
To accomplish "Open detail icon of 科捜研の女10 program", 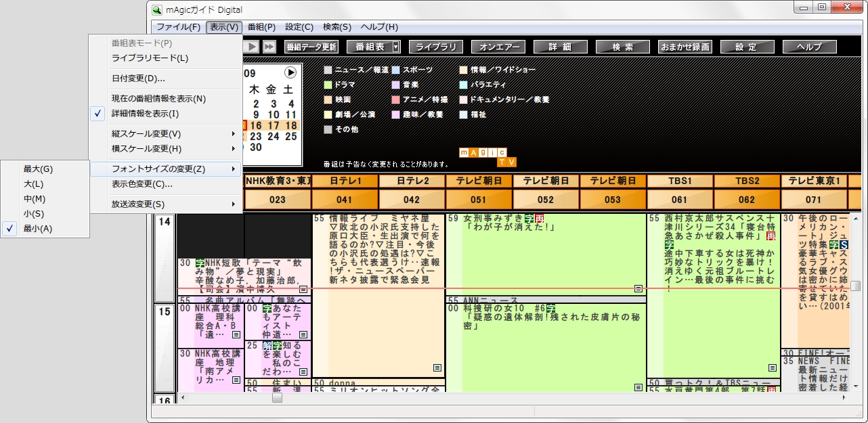I will tap(638, 388).
